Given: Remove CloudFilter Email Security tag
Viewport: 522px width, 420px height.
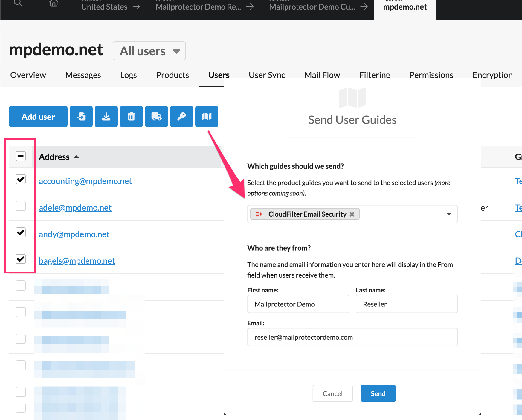Looking at the screenshot, I should 352,214.
